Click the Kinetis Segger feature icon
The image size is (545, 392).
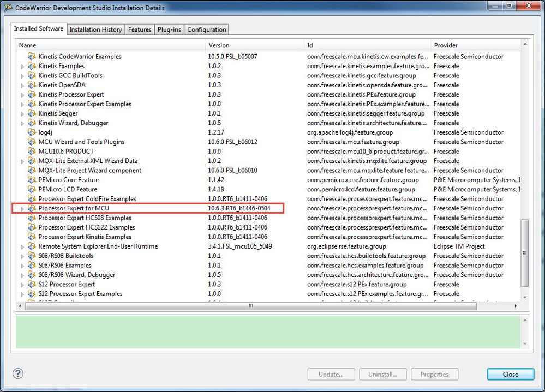click(x=32, y=113)
